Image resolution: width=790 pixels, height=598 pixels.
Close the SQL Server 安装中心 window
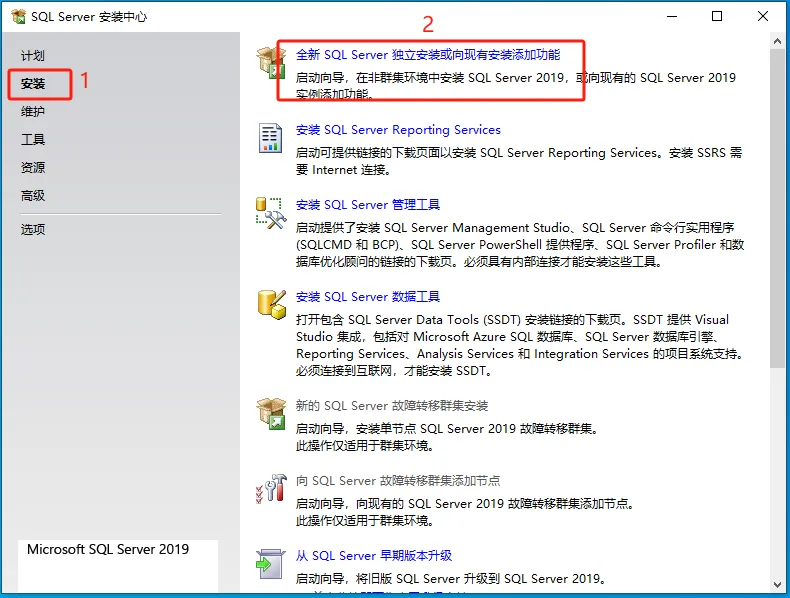pyautogui.click(x=763, y=17)
